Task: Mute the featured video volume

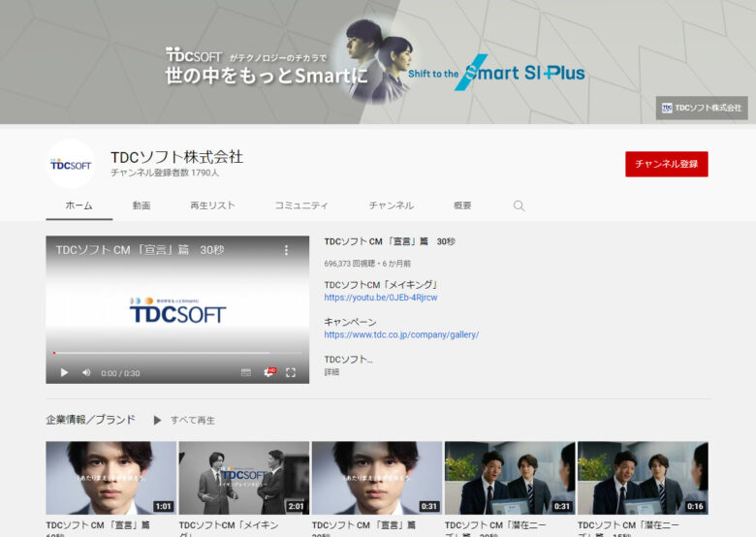Action: pyautogui.click(x=86, y=372)
